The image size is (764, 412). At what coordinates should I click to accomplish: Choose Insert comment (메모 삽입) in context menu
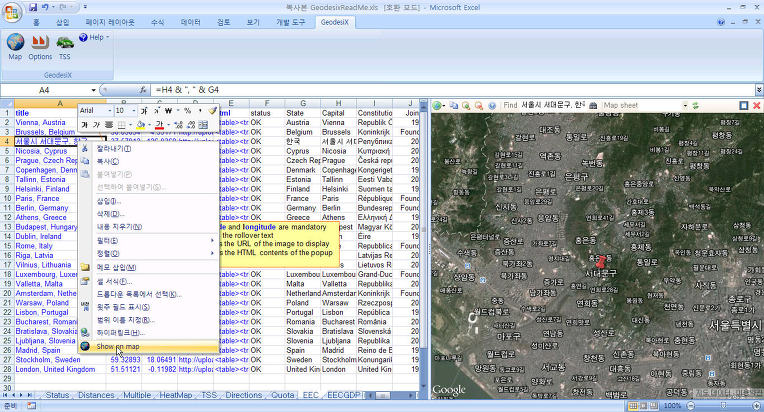(147, 267)
